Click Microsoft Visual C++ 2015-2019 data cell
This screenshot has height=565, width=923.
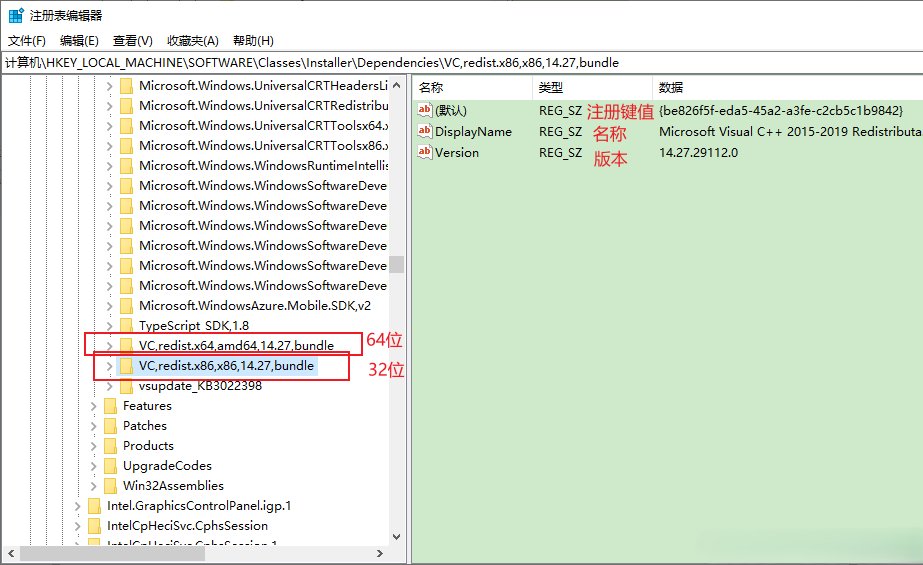click(791, 132)
